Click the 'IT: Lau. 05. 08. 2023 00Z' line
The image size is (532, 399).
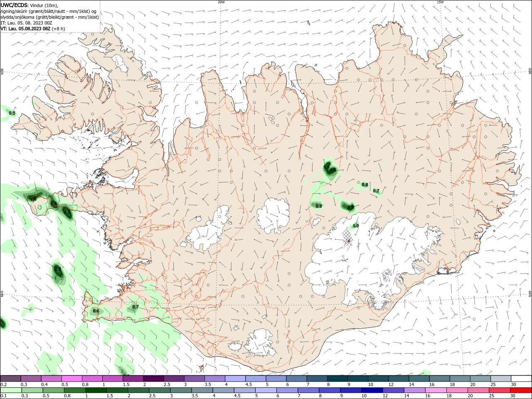26,23
